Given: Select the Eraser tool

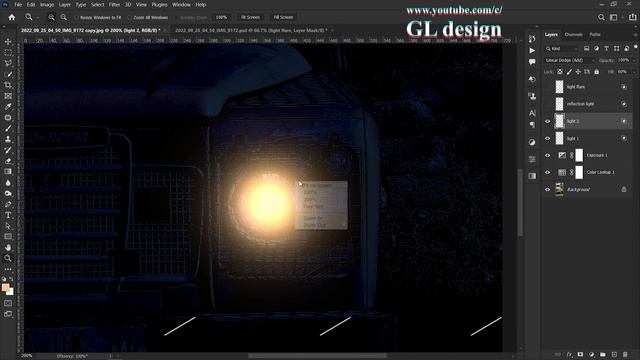Looking at the screenshot, I should pyautogui.click(x=8, y=161).
